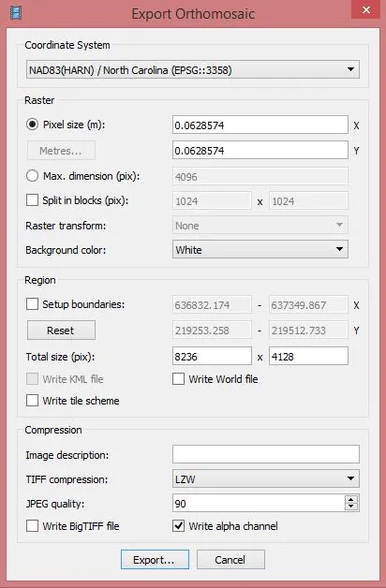Image resolution: width=386 pixels, height=588 pixels.
Task: Close the Export Orthomosaic dialog
Action: pyautogui.click(x=366, y=9)
